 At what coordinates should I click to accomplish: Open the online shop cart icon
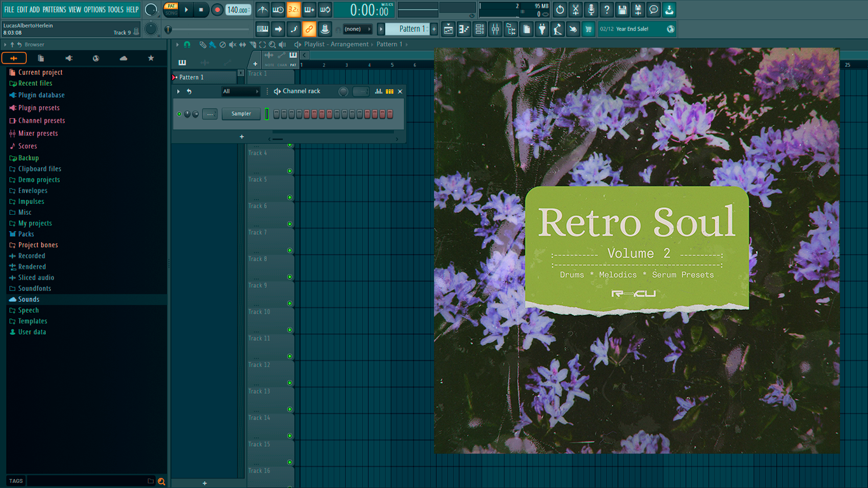[588, 29]
